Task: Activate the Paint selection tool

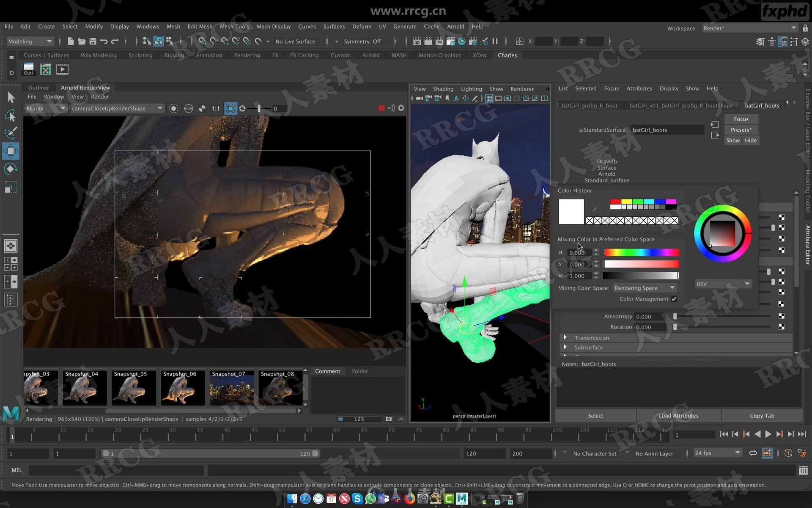Action: [11, 133]
